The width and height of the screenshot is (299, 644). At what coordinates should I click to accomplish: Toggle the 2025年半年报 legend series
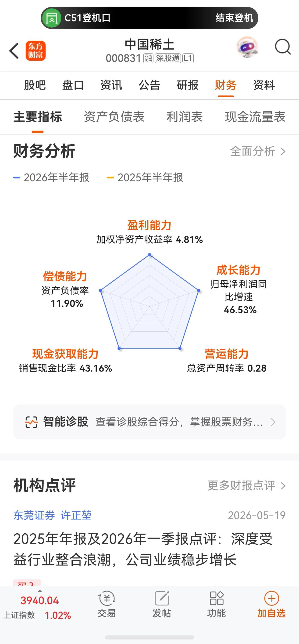pyautogui.click(x=145, y=177)
